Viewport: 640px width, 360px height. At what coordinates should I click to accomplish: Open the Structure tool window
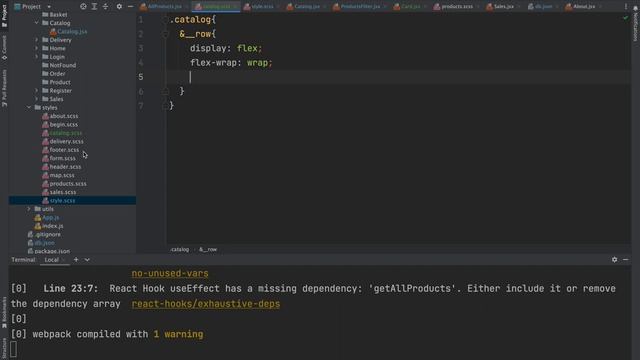click(4, 348)
